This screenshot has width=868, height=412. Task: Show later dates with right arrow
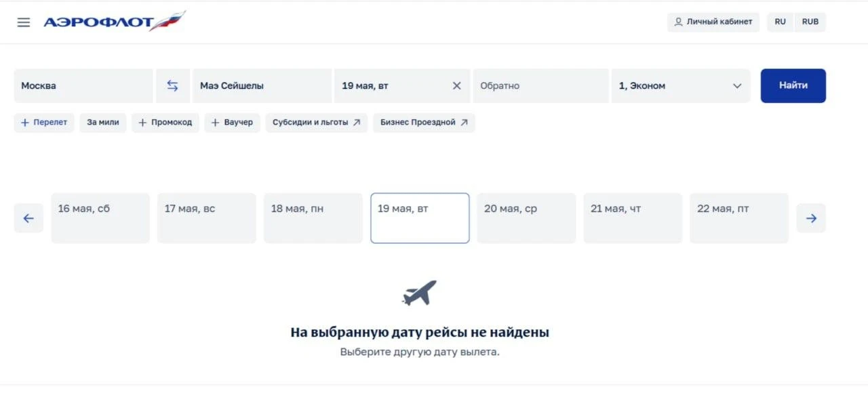pos(811,218)
